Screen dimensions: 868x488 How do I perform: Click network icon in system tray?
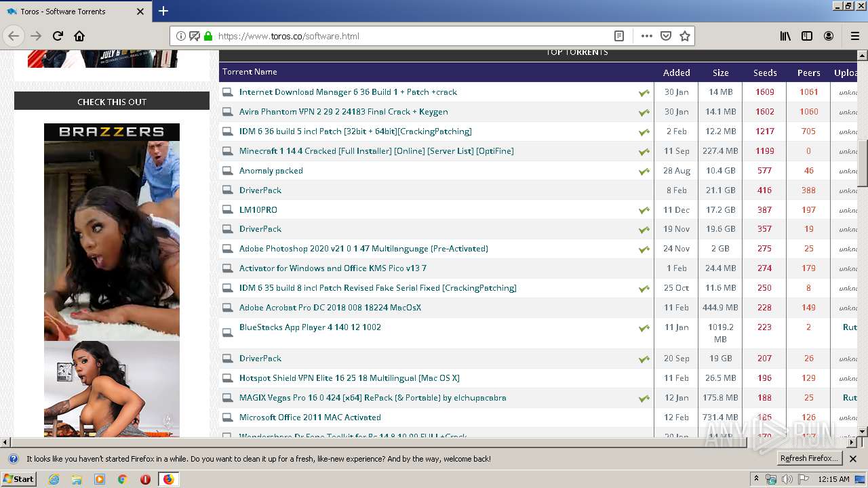(x=771, y=479)
